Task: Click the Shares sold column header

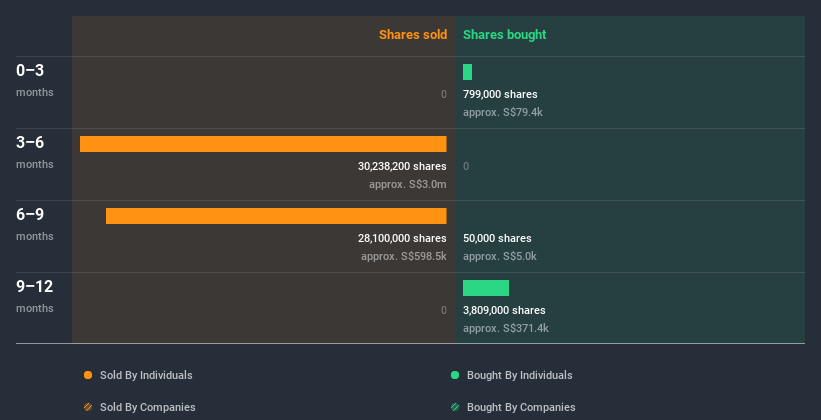Action: click(x=413, y=35)
